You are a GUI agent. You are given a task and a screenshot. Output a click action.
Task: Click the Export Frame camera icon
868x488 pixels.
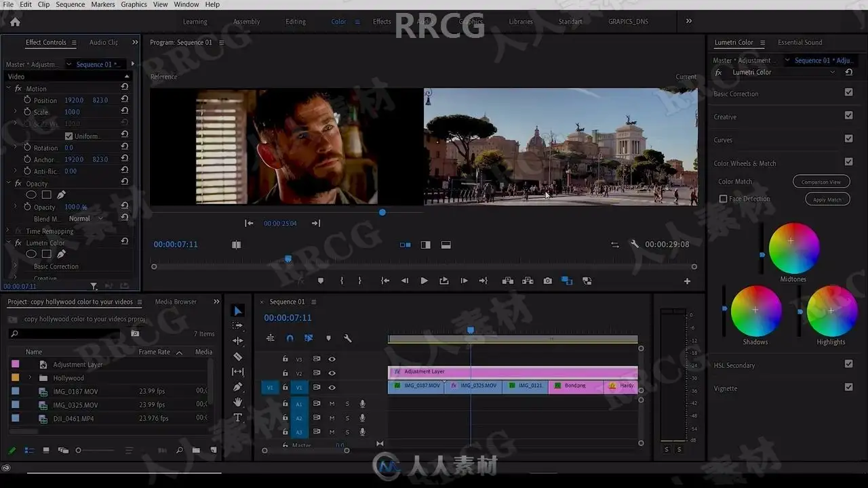point(547,281)
